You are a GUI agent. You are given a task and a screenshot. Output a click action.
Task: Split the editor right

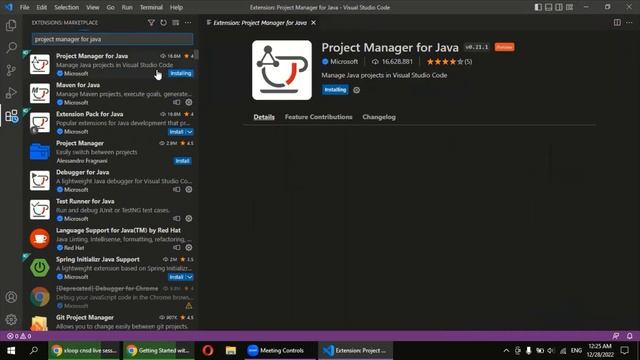[617, 22]
